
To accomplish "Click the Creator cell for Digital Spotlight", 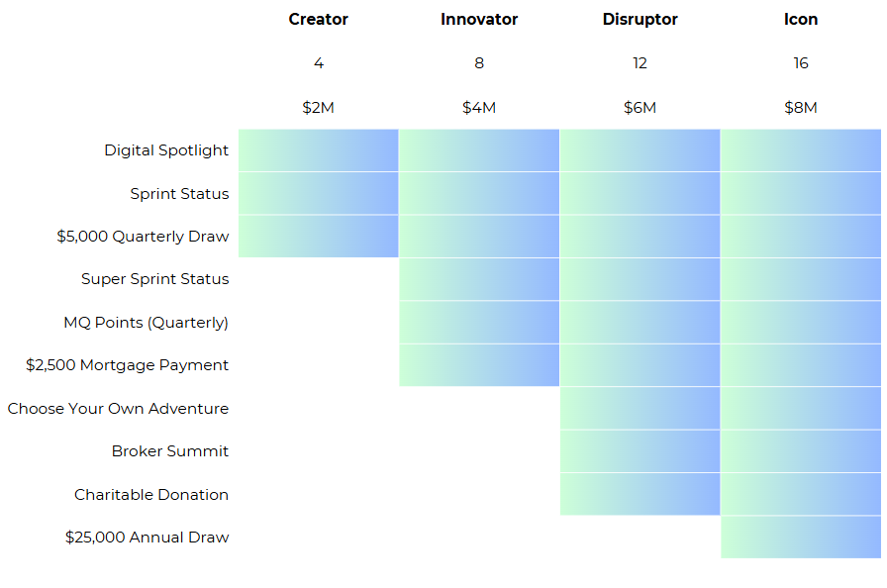I will 319,150.
